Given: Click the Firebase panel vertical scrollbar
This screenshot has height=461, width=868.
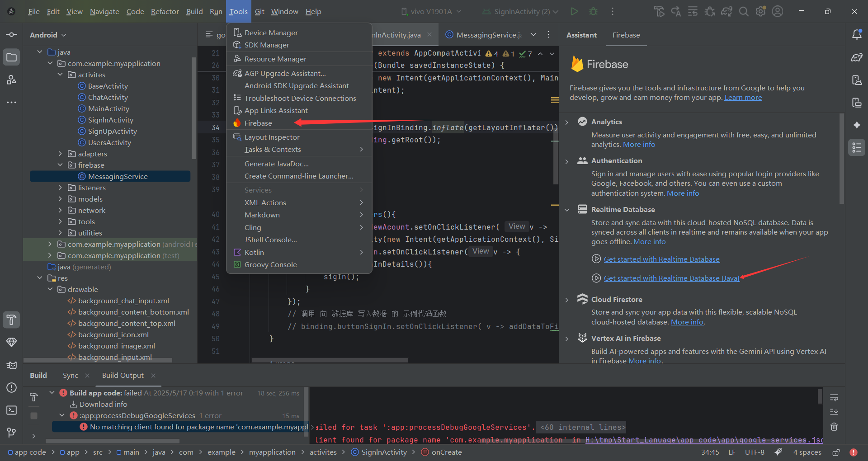Looking at the screenshot, I should click(x=841, y=158).
